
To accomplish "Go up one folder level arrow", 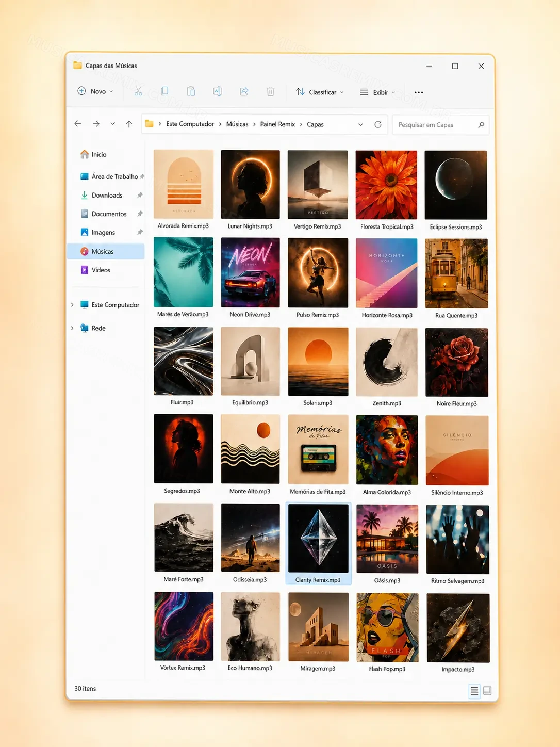I will 129,124.
